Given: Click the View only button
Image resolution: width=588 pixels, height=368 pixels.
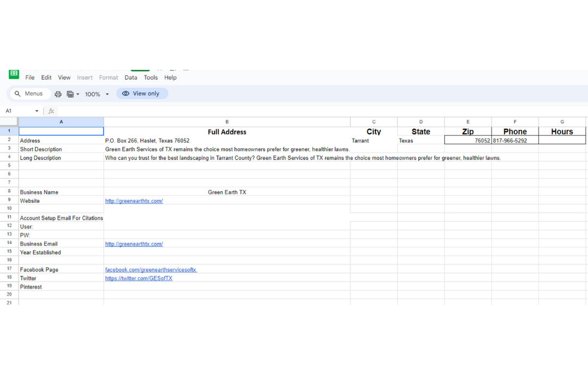Looking at the screenshot, I should (142, 94).
